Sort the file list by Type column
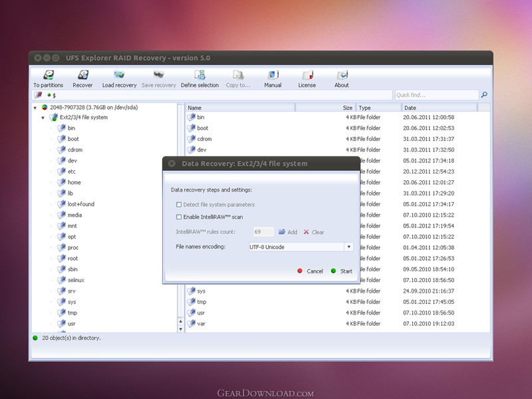The height and width of the screenshot is (399, 532). coord(378,108)
